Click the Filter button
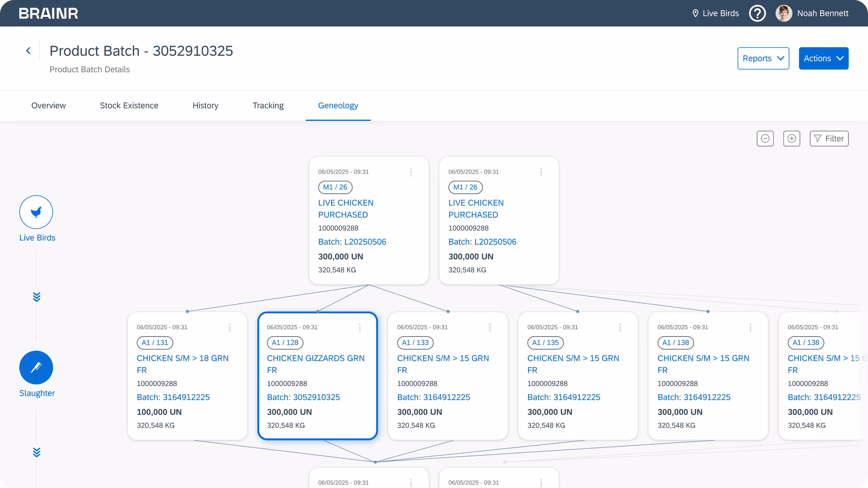 pyautogui.click(x=829, y=138)
